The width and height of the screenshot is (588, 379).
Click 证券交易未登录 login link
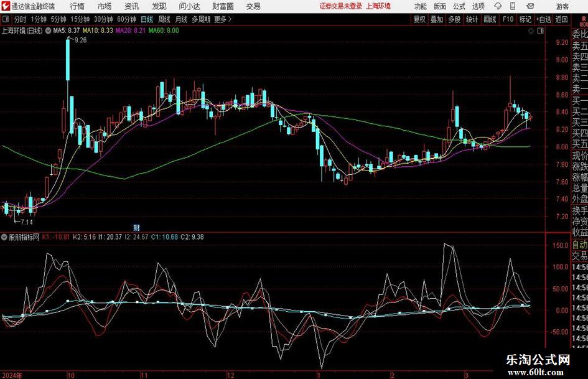[x=341, y=6]
